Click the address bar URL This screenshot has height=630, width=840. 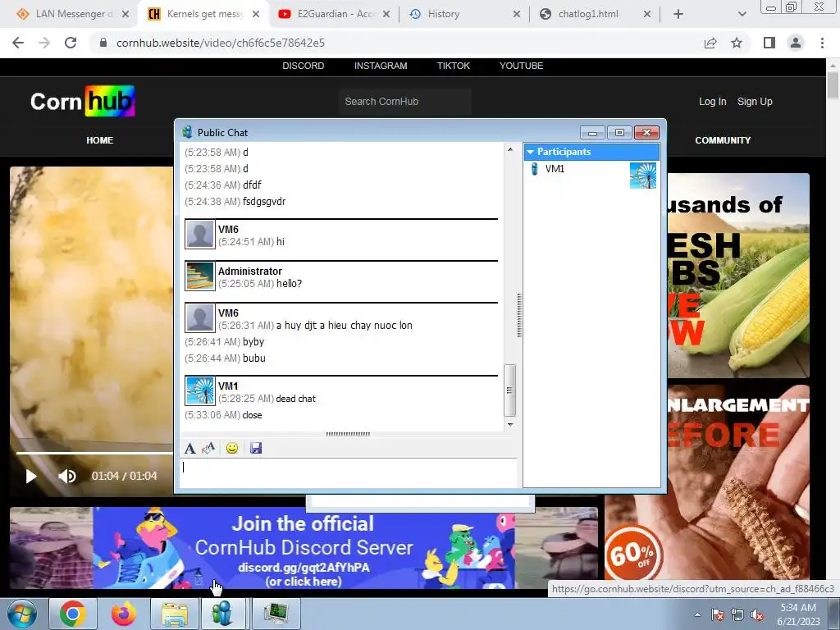(220, 43)
